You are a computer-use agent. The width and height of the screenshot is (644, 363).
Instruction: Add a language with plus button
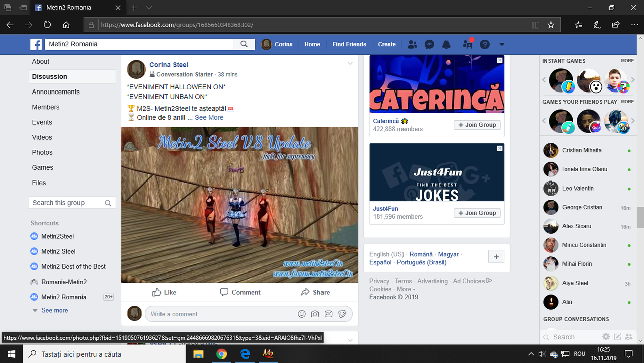tap(496, 257)
